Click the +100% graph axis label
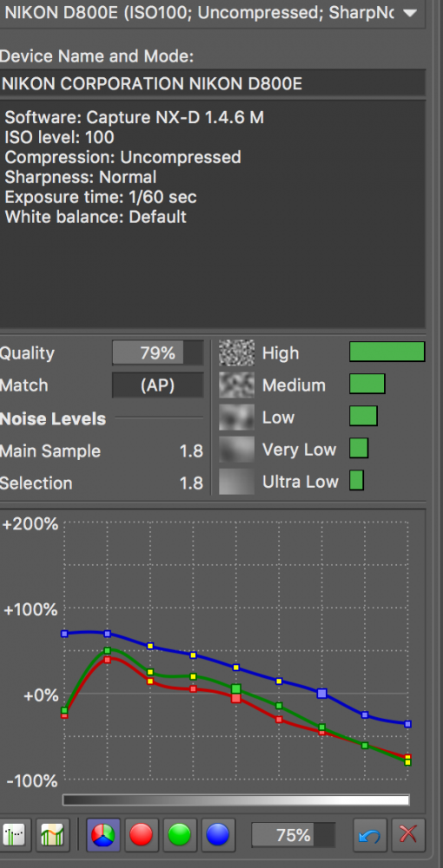 pos(30,610)
